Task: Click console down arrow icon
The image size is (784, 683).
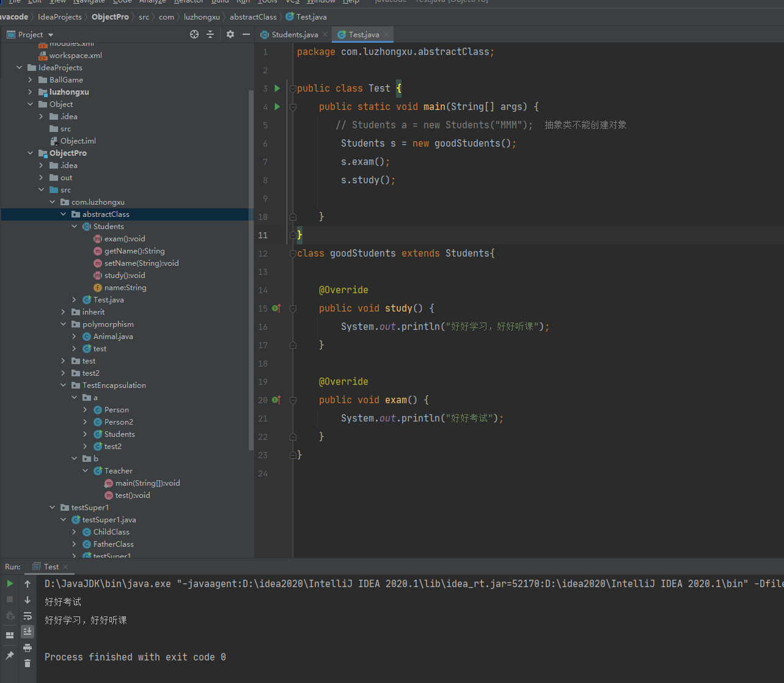Action: coord(27,600)
